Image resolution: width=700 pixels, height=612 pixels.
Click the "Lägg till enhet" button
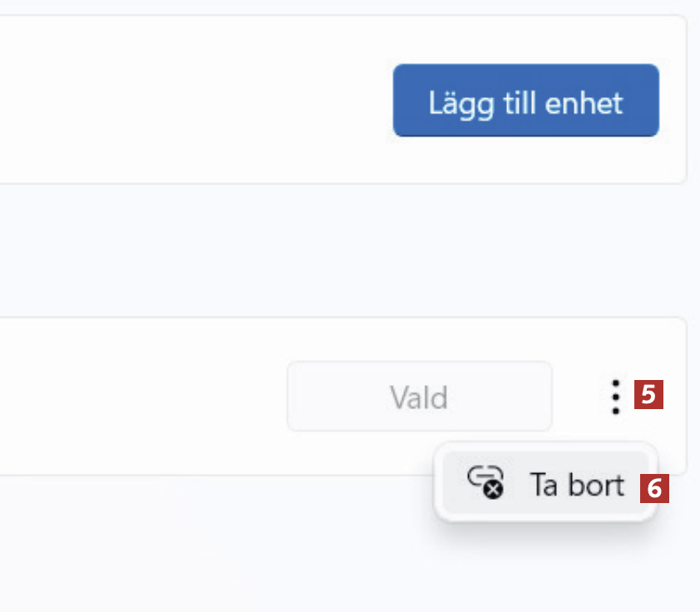[x=525, y=101]
